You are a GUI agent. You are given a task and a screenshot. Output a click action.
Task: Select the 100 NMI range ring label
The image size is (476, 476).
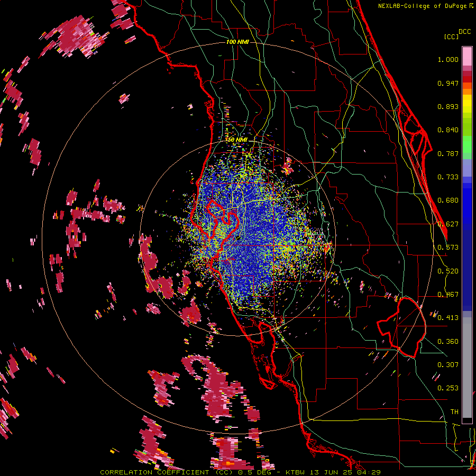coord(237,42)
